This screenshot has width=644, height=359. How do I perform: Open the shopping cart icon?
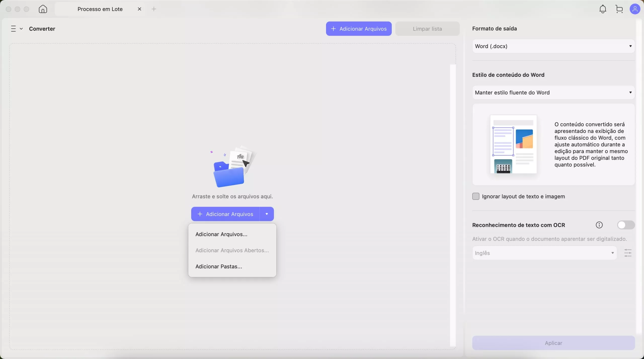tap(619, 9)
